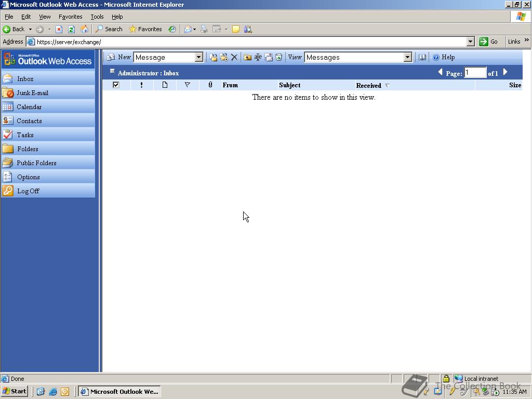Open the Inbox folder in sidebar
The width and height of the screenshot is (532, 399).
coord(48,79)
